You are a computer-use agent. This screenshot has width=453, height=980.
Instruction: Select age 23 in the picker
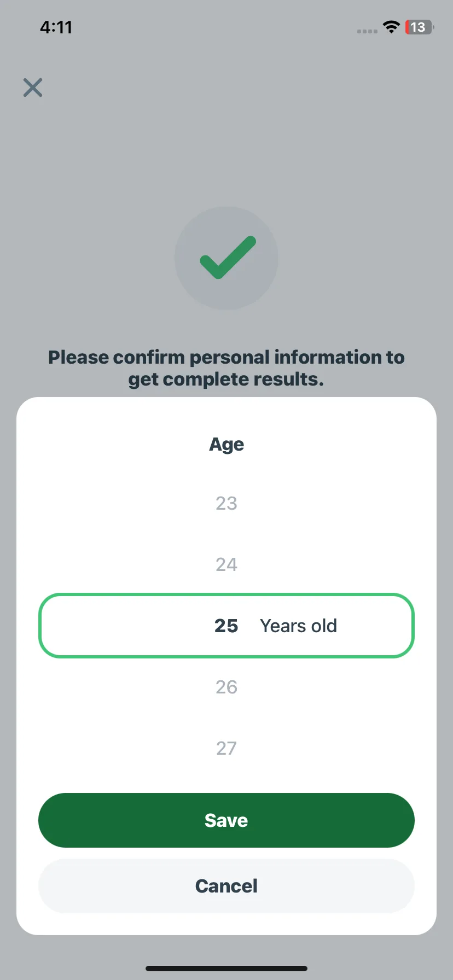point(226,503)
